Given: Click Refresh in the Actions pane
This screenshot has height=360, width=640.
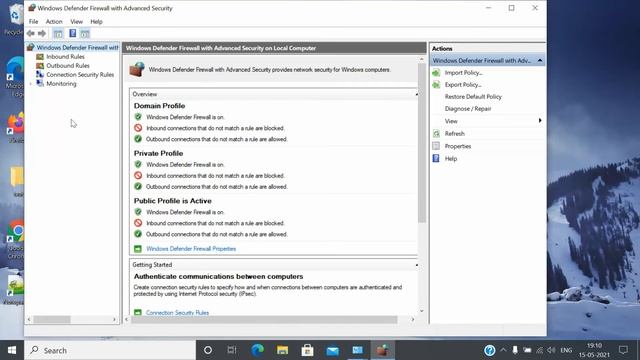Looking at the screenshot, I should tap(454, 134).
